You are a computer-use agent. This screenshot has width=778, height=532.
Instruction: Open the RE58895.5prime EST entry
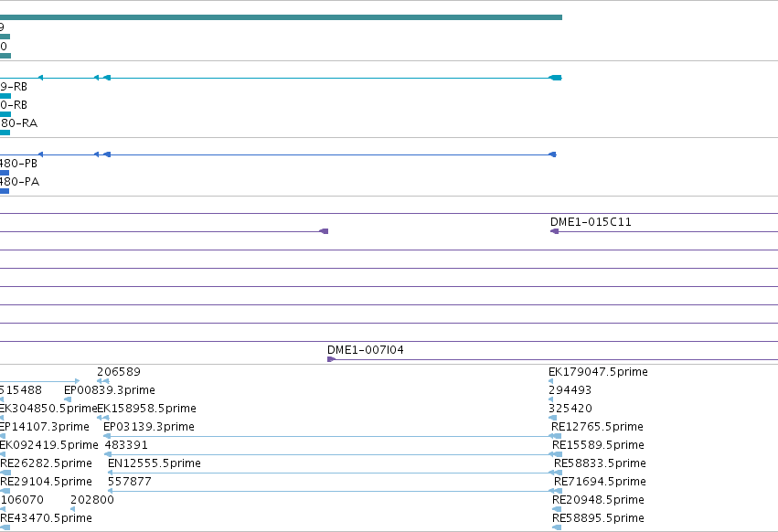(x=598, y=518)
